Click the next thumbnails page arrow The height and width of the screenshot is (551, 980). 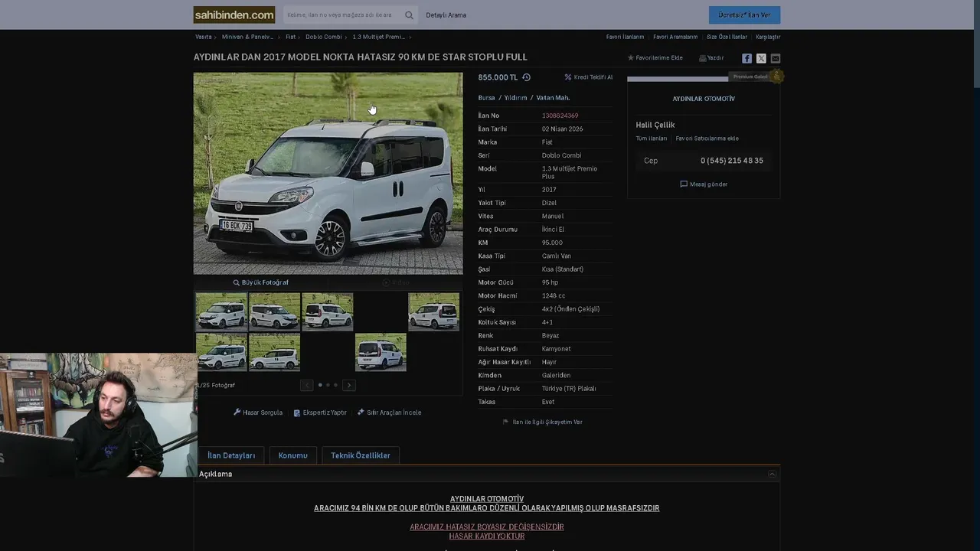[349, 385]
